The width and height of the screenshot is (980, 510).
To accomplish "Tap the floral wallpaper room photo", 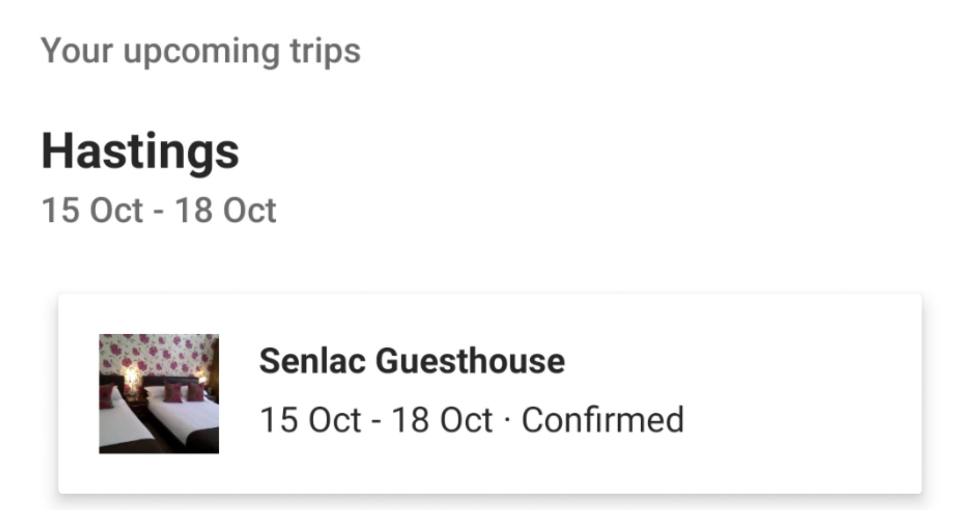I will [x=158, y=354].
